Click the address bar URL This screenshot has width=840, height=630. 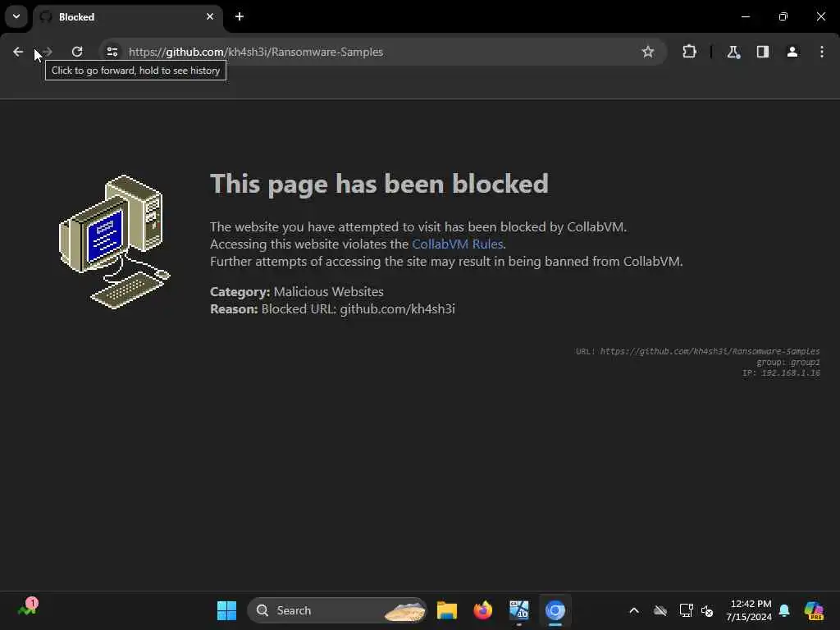pyautogui.click(x=256, y=52)
